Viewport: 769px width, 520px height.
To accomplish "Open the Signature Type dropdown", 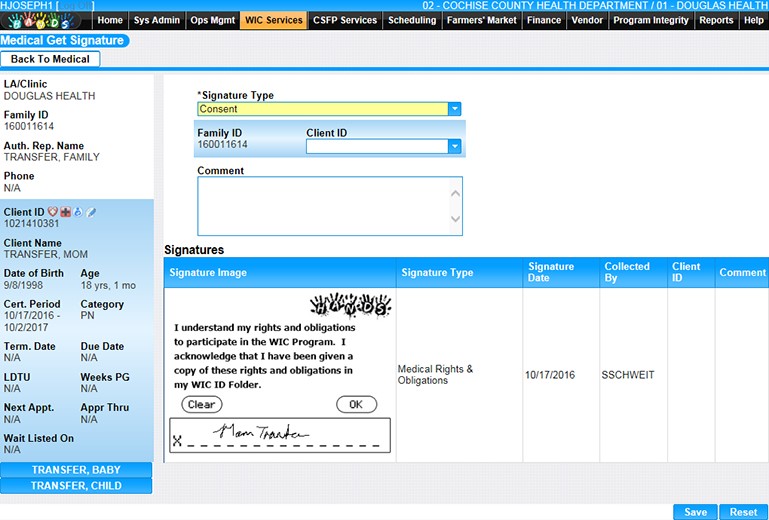I will pos(455,109).
